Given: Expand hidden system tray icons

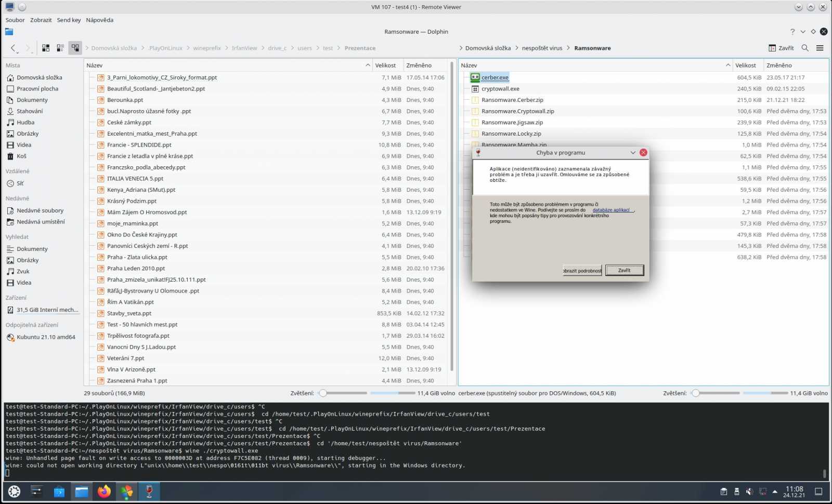Looking at the screenshot, I should pos(775,492).
